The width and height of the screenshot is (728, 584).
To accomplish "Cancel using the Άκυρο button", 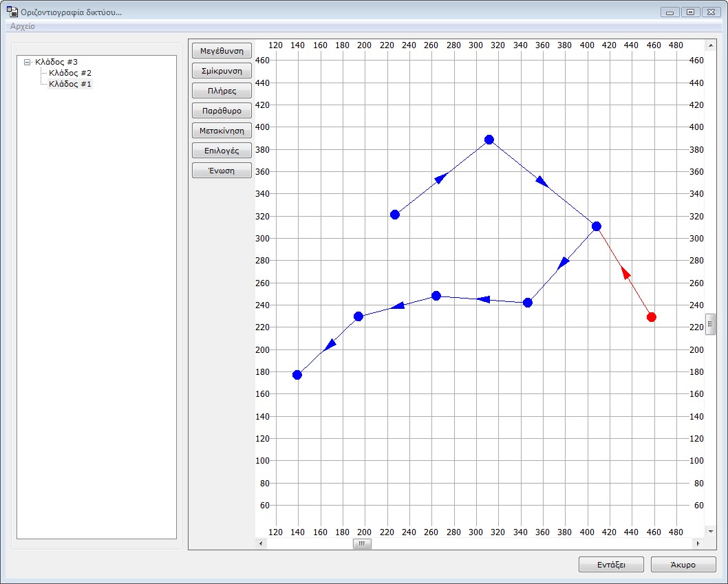I will [x=683, y=565].
